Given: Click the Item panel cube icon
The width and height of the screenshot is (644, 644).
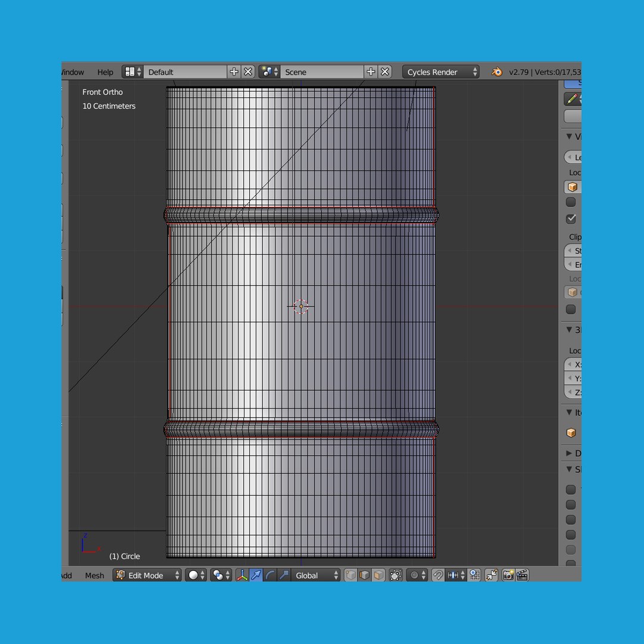Looking at the screenshot, I should tap(571, 432).
